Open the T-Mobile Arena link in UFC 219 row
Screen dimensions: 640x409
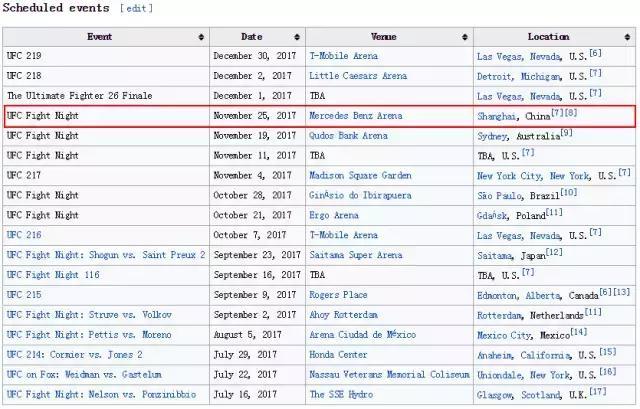coord(343,56)
